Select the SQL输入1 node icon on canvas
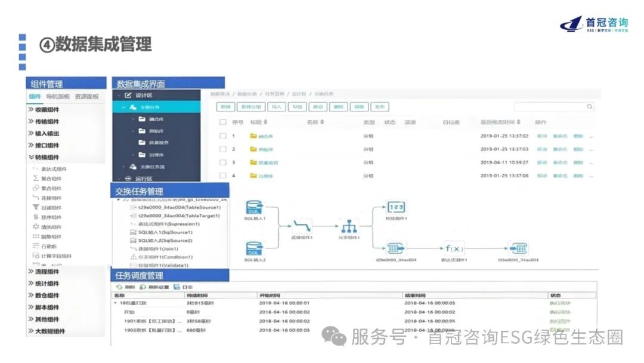Screen dimensions: 644x363 (254, 207)
